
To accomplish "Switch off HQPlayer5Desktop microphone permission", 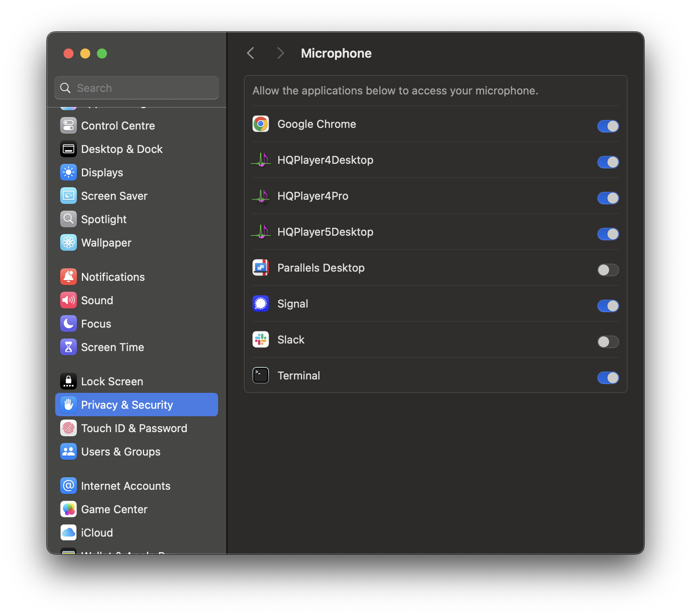I will 608,234.
